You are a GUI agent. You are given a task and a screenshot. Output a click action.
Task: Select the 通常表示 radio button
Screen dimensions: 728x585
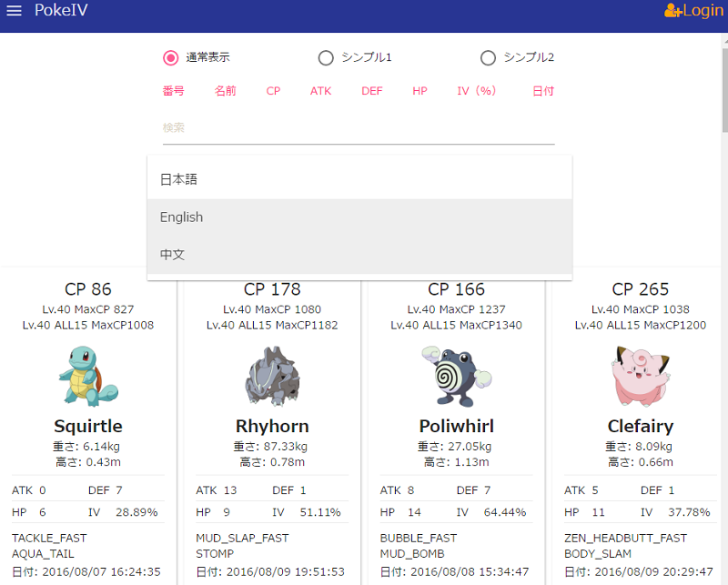(x=170, y=58)
